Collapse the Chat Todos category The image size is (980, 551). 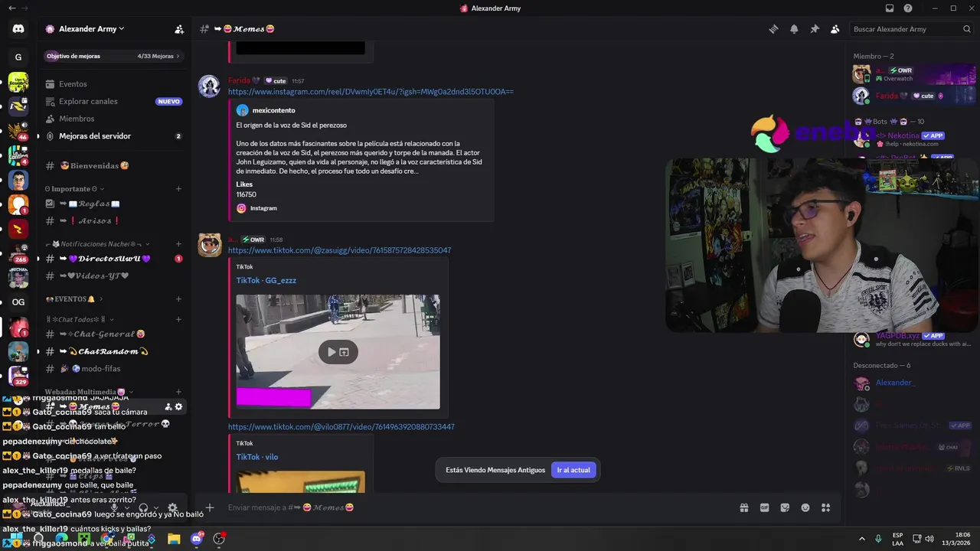pos(80,319)
